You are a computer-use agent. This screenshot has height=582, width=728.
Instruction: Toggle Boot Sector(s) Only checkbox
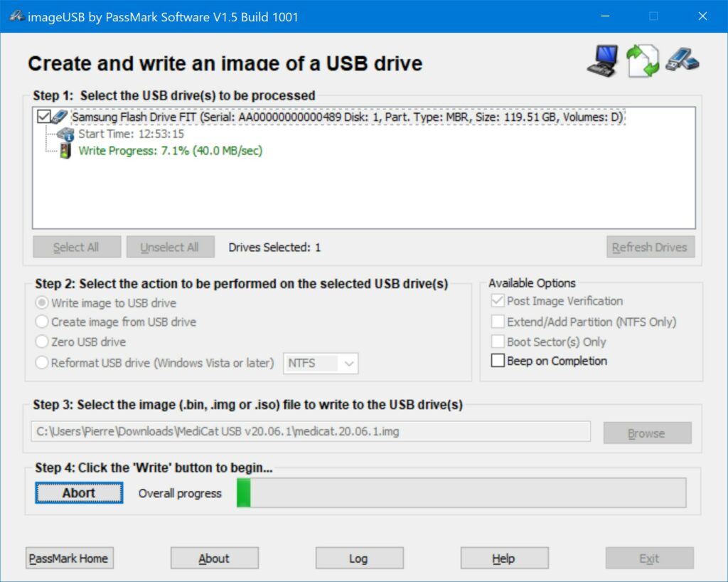pyautogui.click(x=497, y=342)
